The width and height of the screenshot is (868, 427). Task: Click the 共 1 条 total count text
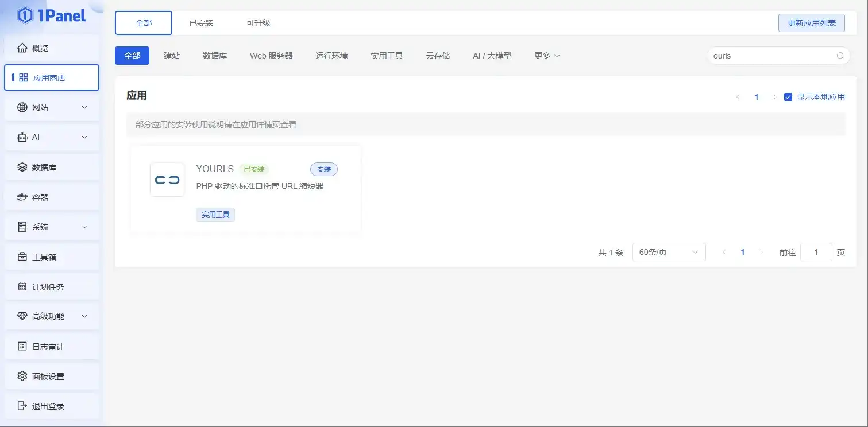pyautogui.click(x=611, y=253)
